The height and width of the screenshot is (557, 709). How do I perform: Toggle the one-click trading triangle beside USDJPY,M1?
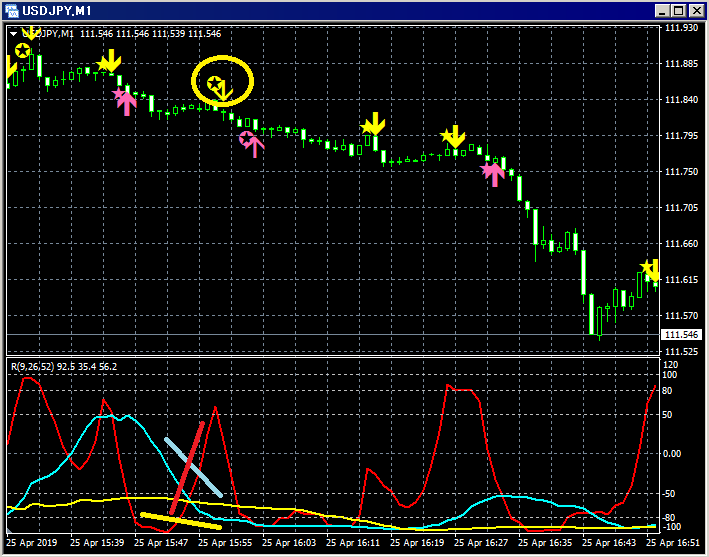coord(14,33)
